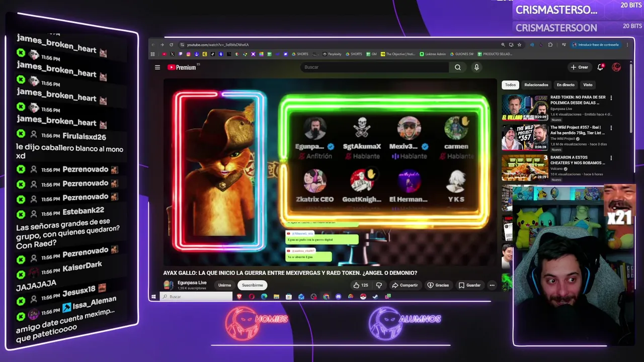Click the Gracias button

pyautogui.click(x=438, y=285)
